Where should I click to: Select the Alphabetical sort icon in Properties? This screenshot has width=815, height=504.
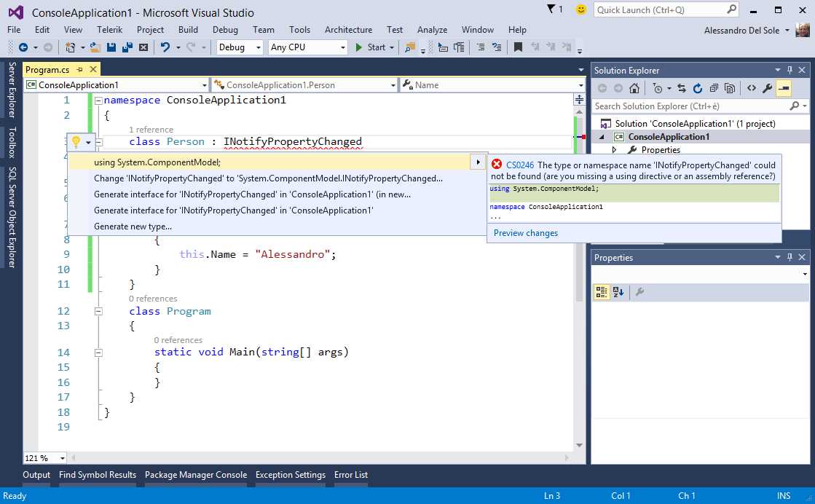(x=616, y=291)
